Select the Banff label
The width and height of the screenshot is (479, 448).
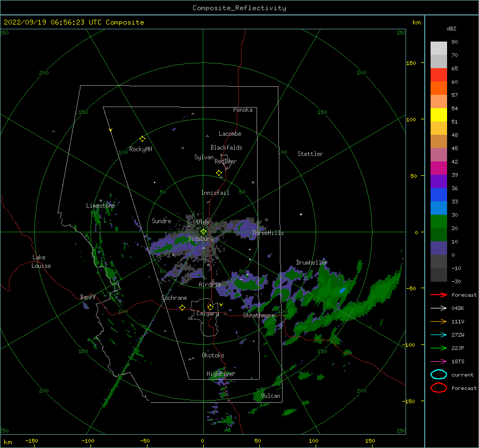[x=88, y=297]
